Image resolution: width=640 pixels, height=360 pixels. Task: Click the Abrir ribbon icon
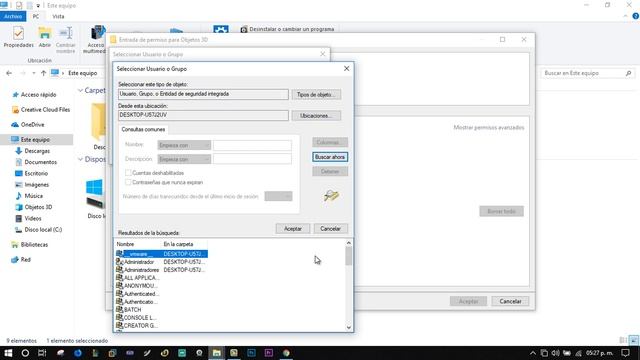(45, 37)
